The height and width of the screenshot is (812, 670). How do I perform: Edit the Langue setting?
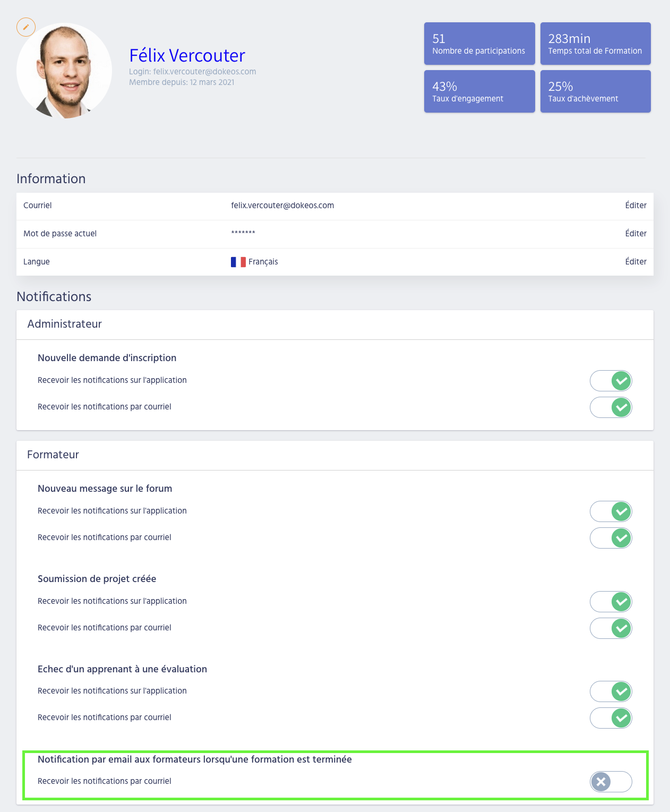coord(635,262)
